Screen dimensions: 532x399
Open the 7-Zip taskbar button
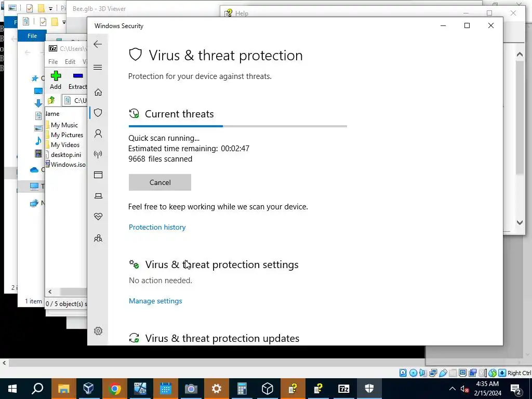[343, 389]
